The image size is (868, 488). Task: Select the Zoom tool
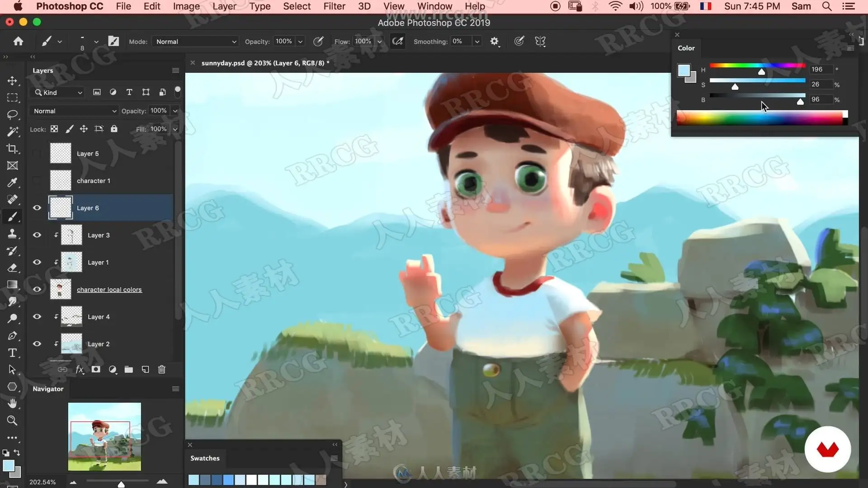12,421
